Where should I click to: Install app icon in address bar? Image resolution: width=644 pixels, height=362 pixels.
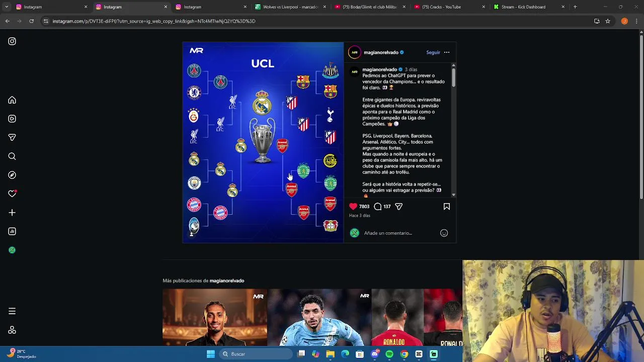[x=597, y=21]
